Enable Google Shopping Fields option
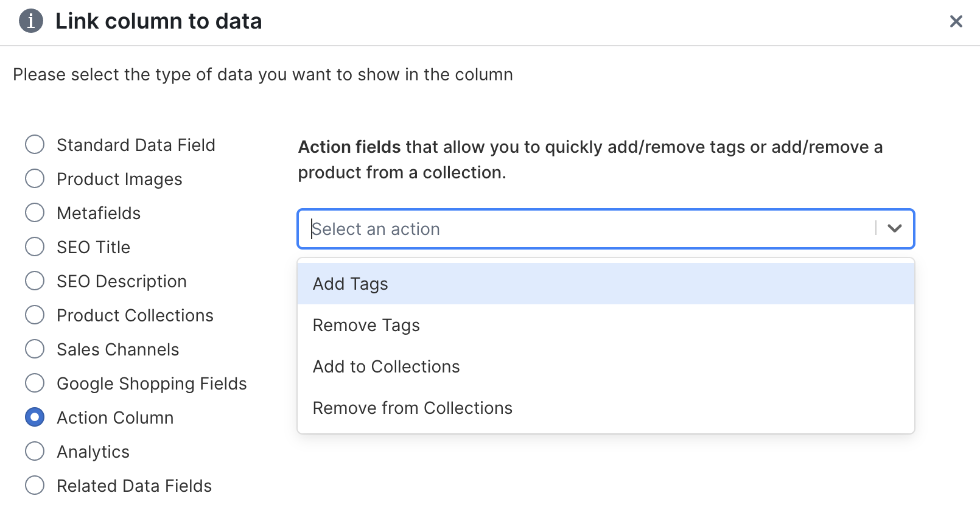The image size is (980, 521). (35, 383)
